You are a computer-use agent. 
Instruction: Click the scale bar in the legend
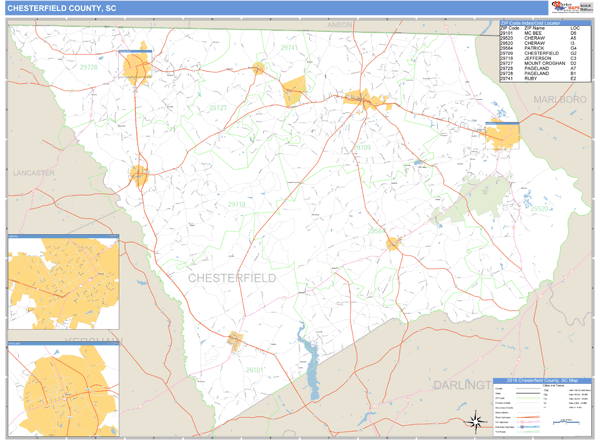click(565, 425)
